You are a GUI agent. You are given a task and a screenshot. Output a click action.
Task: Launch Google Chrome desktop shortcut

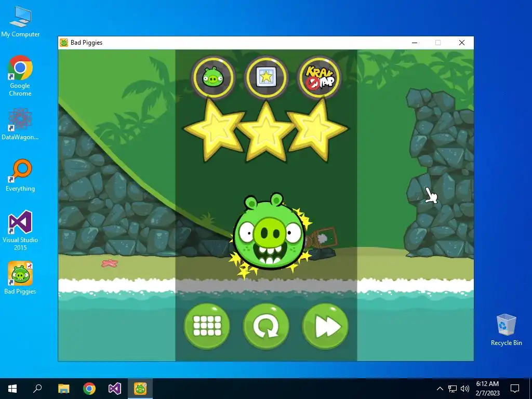click(20, 76)
